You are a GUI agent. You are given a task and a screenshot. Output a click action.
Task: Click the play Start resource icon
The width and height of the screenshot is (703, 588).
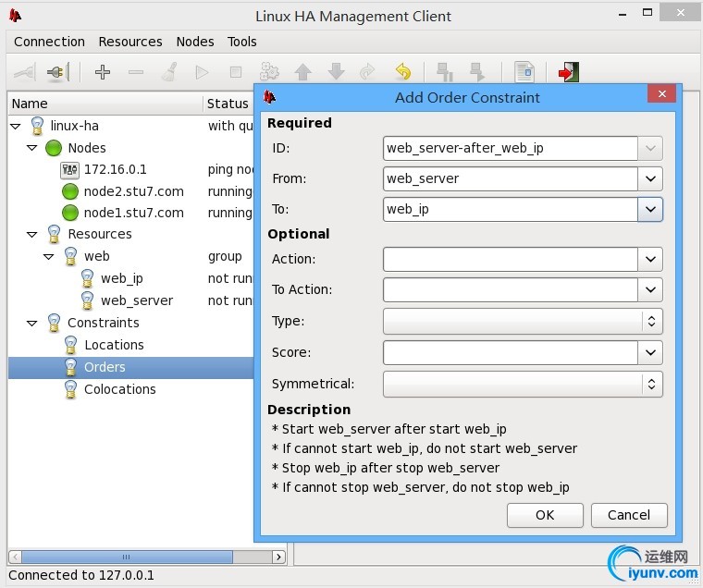[x=203, y=72]
